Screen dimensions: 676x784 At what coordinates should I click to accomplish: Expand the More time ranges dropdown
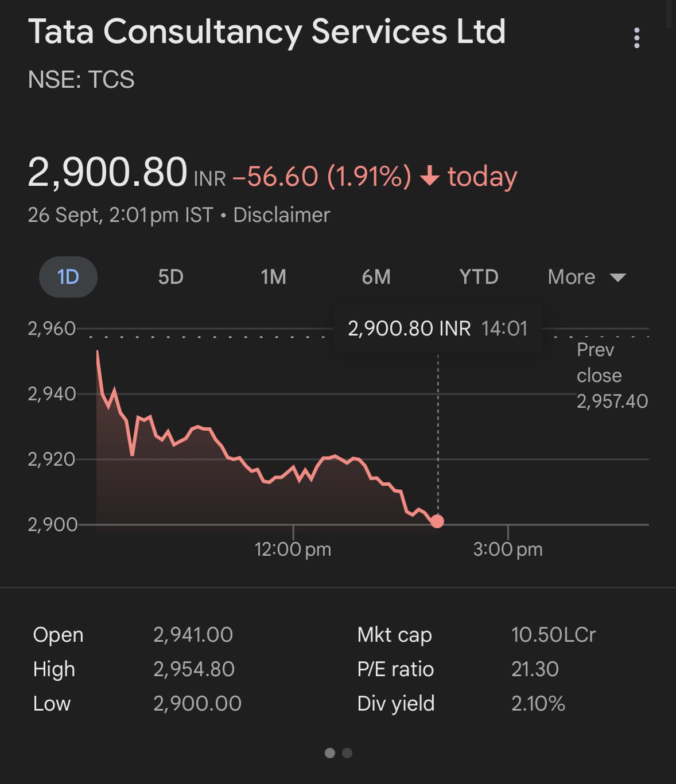(x=585, y=277)
